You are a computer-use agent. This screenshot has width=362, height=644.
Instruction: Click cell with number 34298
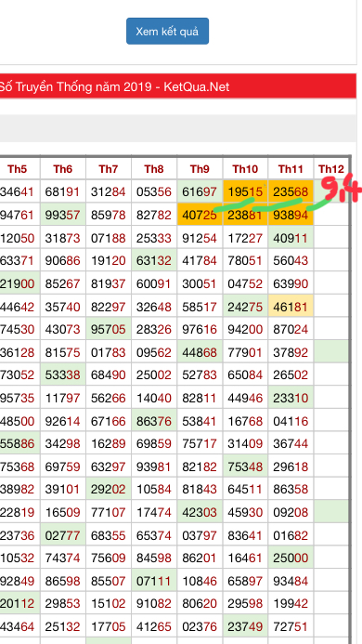point(63,443)
